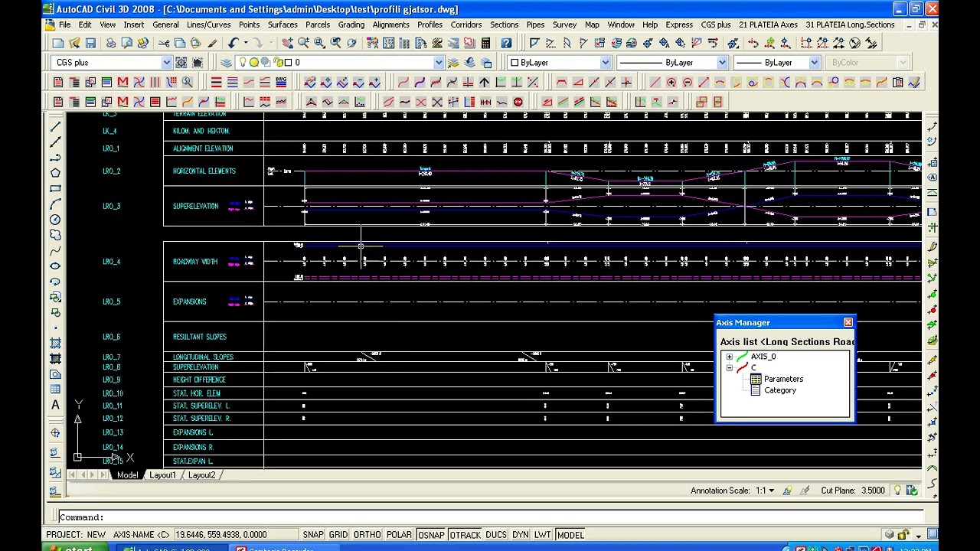Viewport: 980px width, 551px height.
Task: Select the Pan hand tool
Action: click(x=287, y=43)
